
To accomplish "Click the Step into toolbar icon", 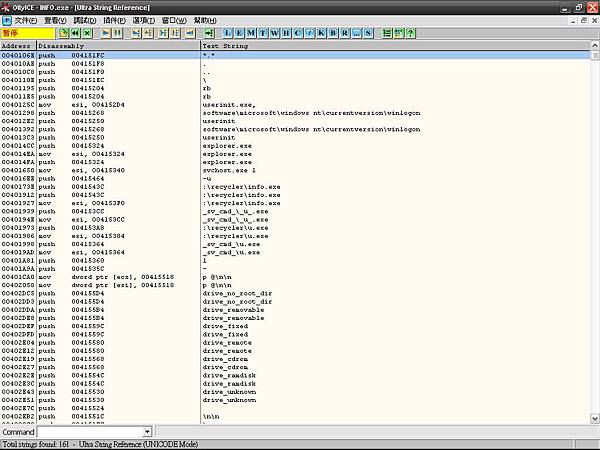I will (135, 33).
